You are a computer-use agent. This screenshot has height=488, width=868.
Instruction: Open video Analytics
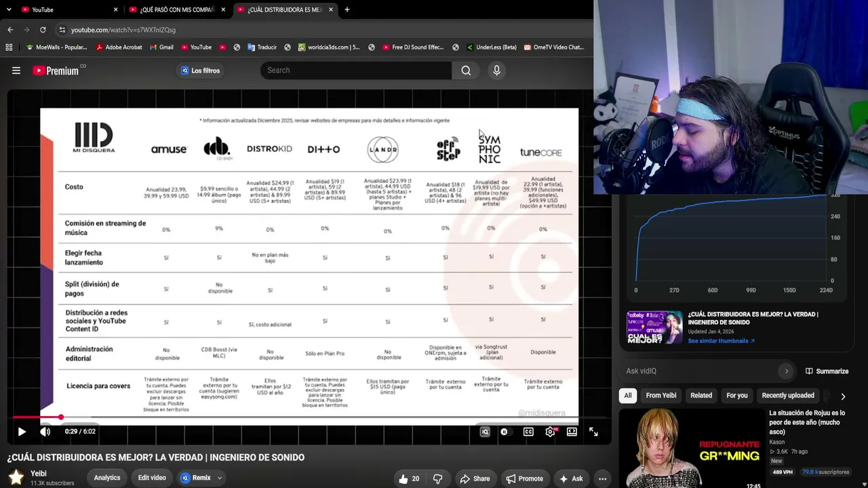pos(107,478)
